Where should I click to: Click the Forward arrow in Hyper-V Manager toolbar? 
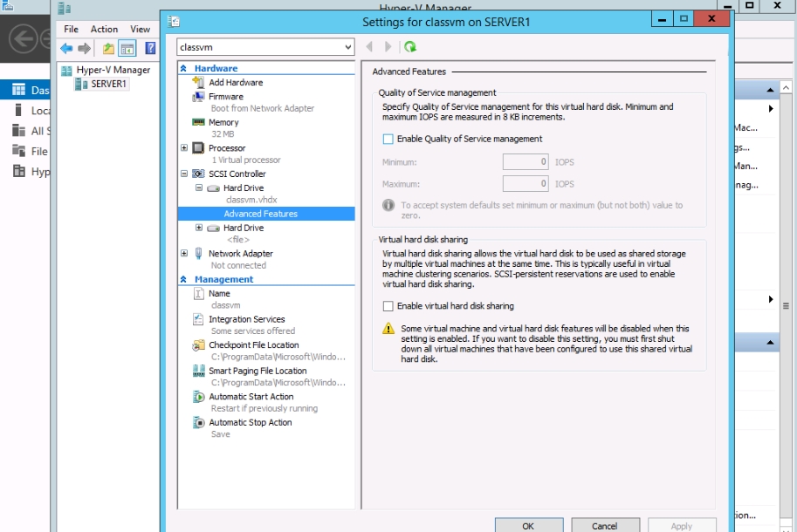click(85, 48)
